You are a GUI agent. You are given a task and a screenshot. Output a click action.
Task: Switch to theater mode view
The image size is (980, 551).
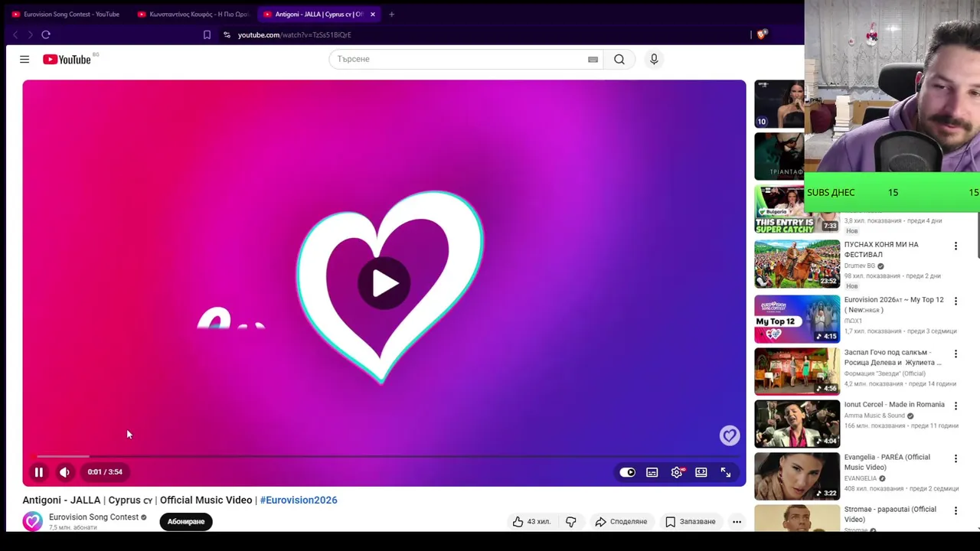[x=701, y=472]
